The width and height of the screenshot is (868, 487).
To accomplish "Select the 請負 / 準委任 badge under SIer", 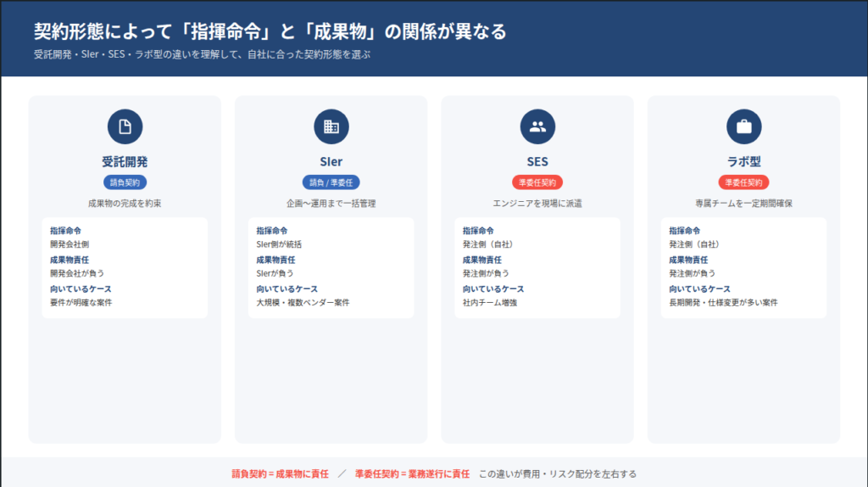I will 331,182.
